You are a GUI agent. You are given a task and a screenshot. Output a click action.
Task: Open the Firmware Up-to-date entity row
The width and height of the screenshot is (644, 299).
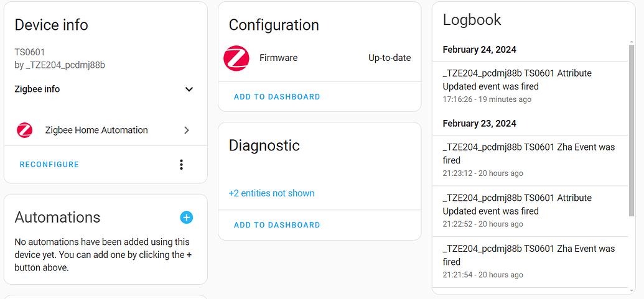320,58
